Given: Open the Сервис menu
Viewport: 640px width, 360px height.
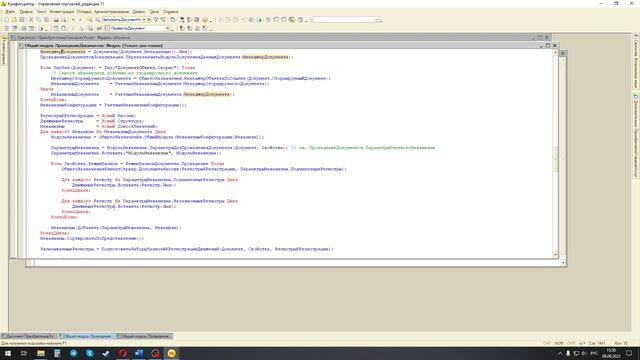Looking at the screenshot, I should [x=139, y=12].
